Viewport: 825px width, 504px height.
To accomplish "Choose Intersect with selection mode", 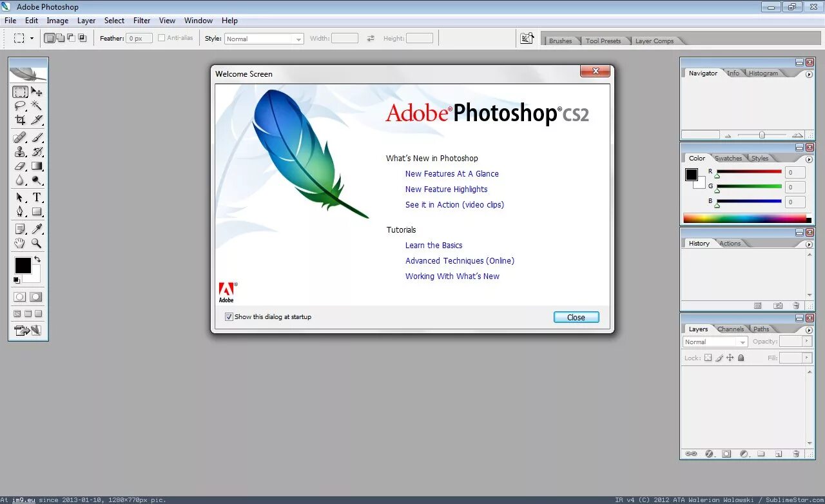I will [x=82, y=38].
